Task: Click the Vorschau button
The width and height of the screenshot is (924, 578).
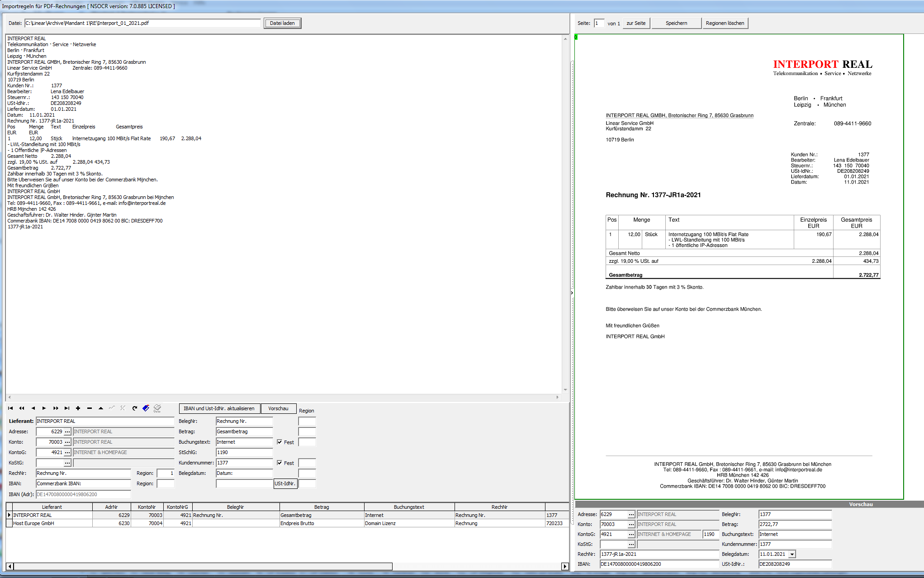Action: [x=278, y=408]
